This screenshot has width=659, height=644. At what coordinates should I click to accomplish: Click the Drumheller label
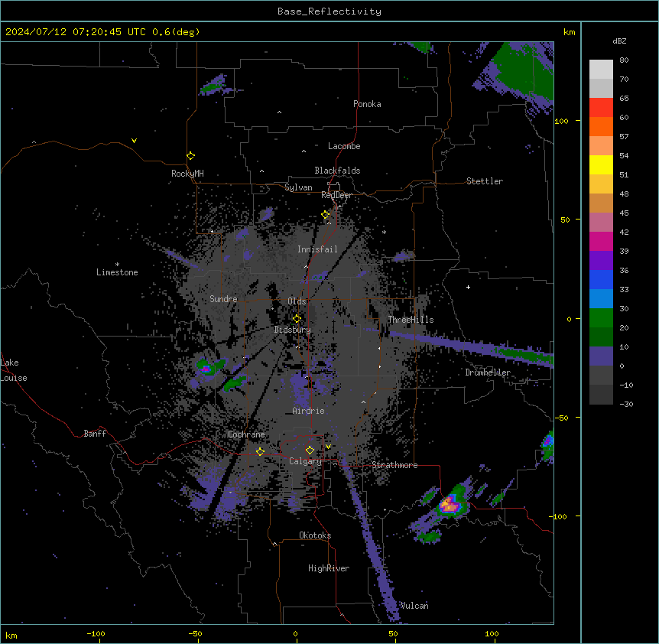(x=488, y=372)
